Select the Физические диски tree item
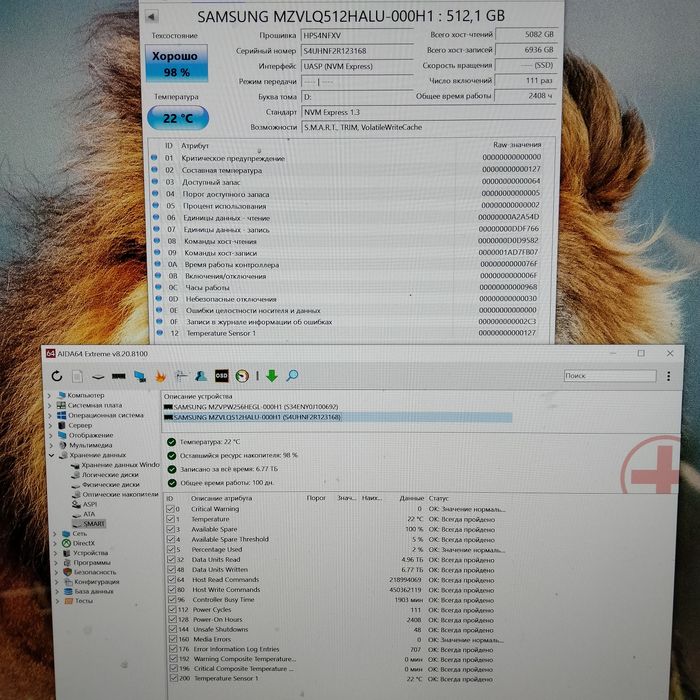Viewport: 700px width, 700px height. [x=111, y=484]
